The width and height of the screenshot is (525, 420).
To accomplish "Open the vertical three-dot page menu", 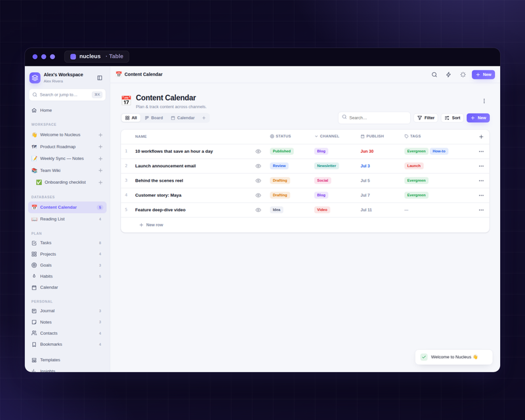I will point(484,101).
